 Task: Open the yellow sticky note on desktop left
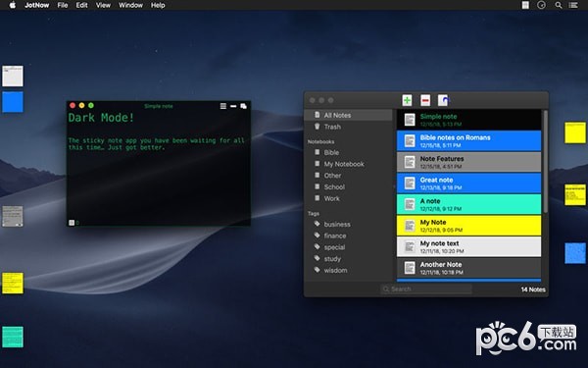coord(13,284)
